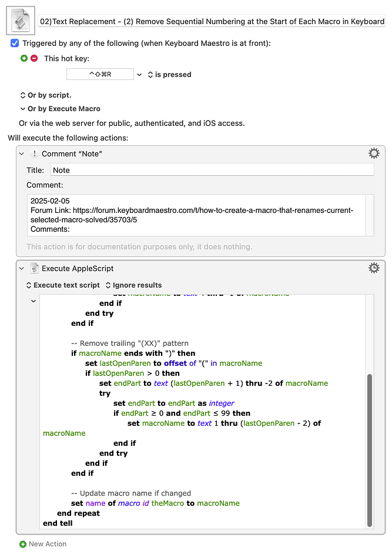392x554 pixels.
Task: Click the '2025-02-05' date in comment
Action: [x=50, y=201]
